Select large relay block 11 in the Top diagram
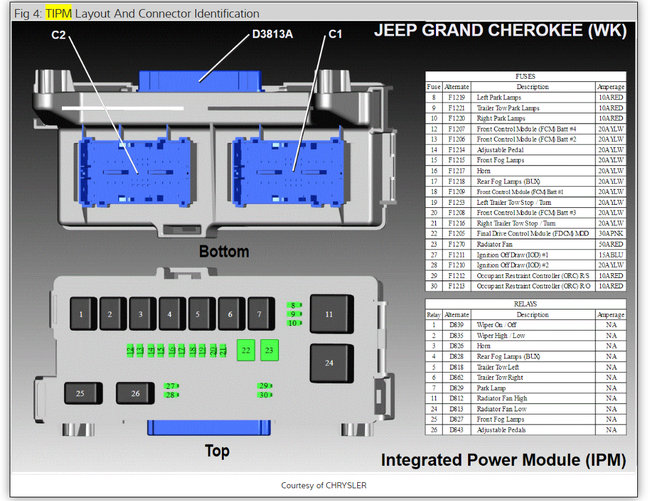The width and height of the screenshot is (650, 501). click(332, 314)
